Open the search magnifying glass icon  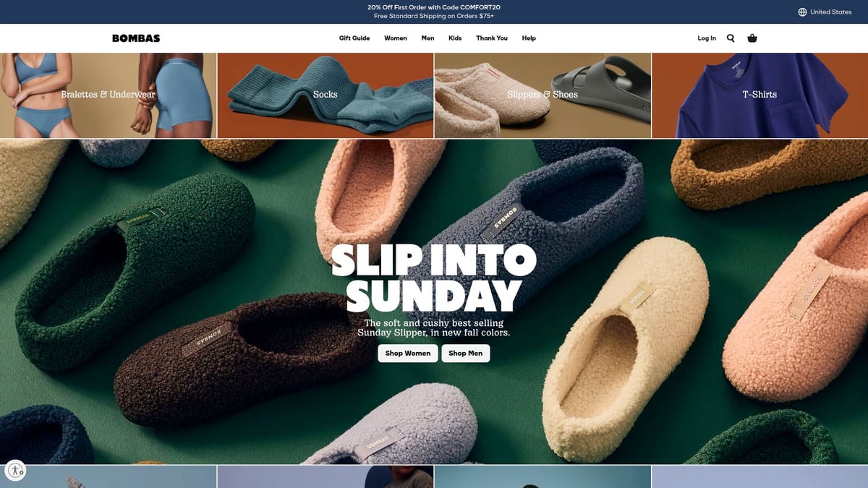point(731,38)
